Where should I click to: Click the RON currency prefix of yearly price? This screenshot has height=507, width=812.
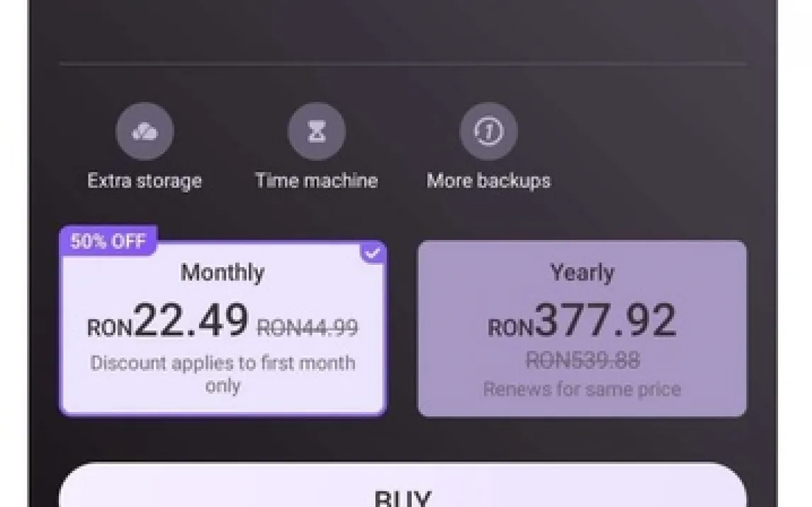point(510,328)
